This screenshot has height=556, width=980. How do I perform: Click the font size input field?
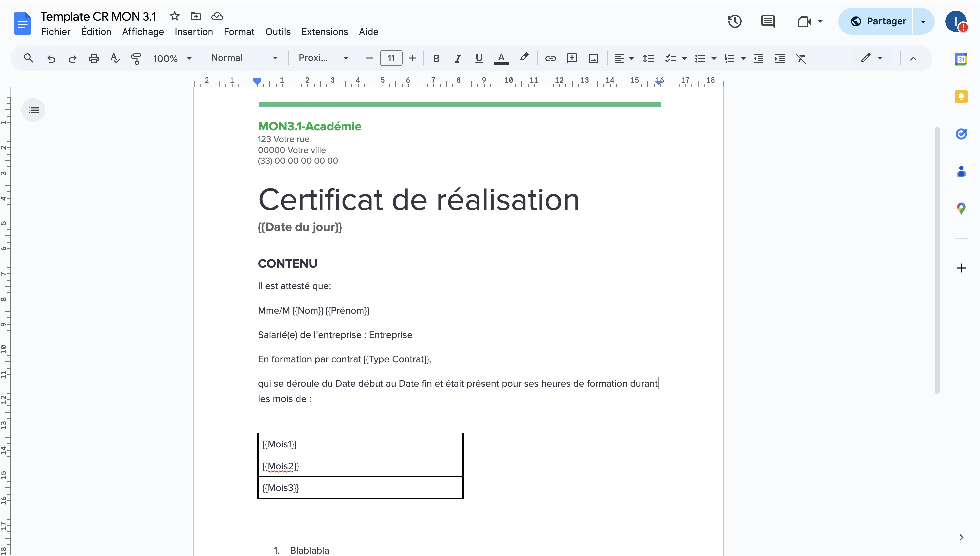[391, 58]
